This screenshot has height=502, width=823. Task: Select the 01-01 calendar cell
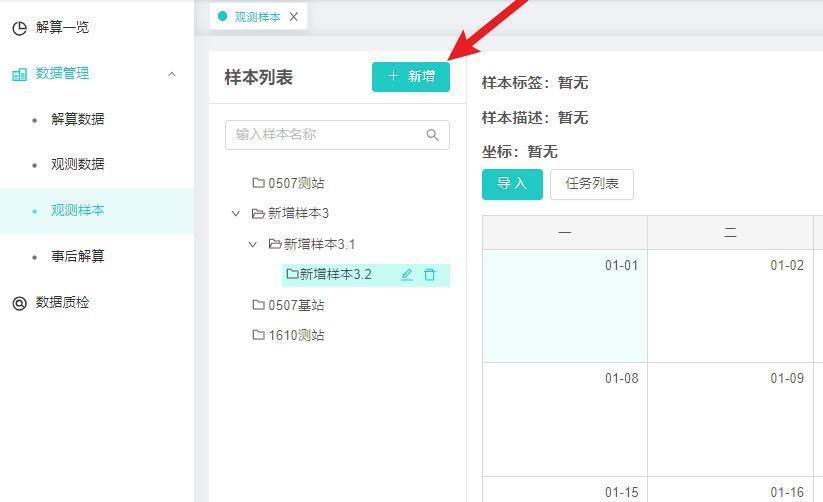[565, 305]
